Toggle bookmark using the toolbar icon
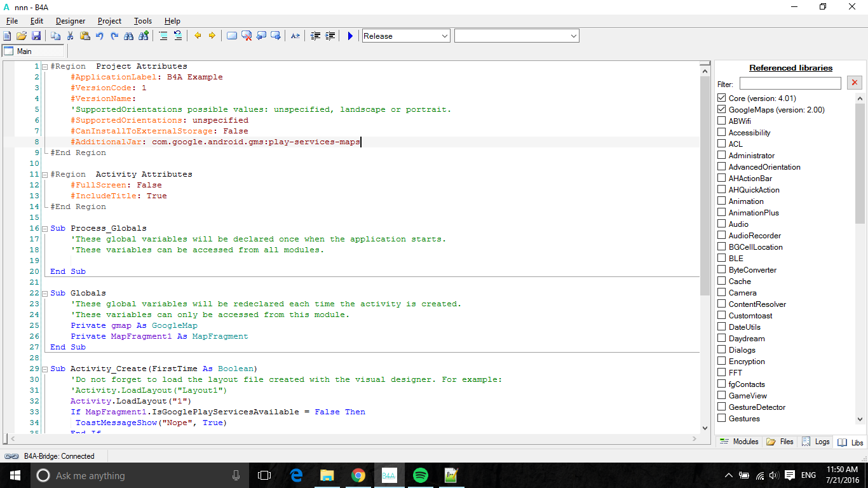868x488 pixels. click(232, 36)
